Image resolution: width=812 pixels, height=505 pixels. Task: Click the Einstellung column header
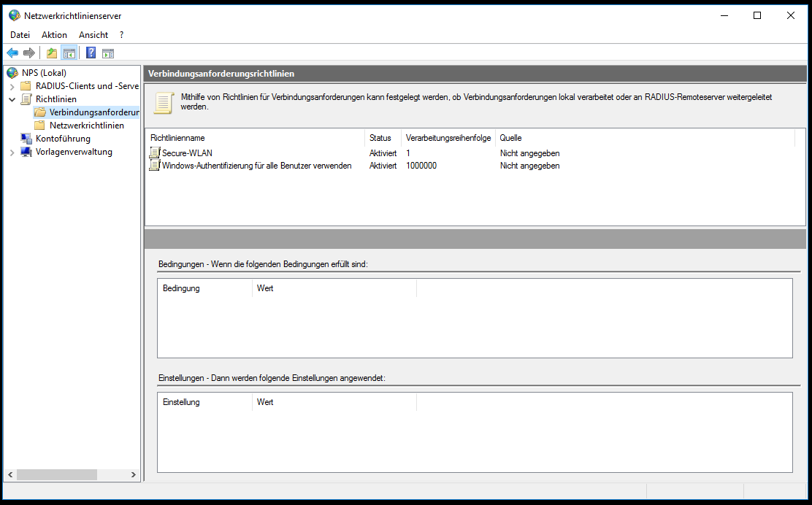coord(205,402)
